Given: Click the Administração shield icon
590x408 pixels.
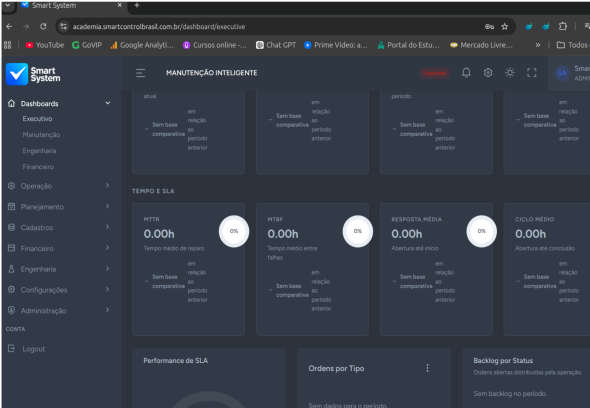Looking at the screenshot, I should pos(11,310).
